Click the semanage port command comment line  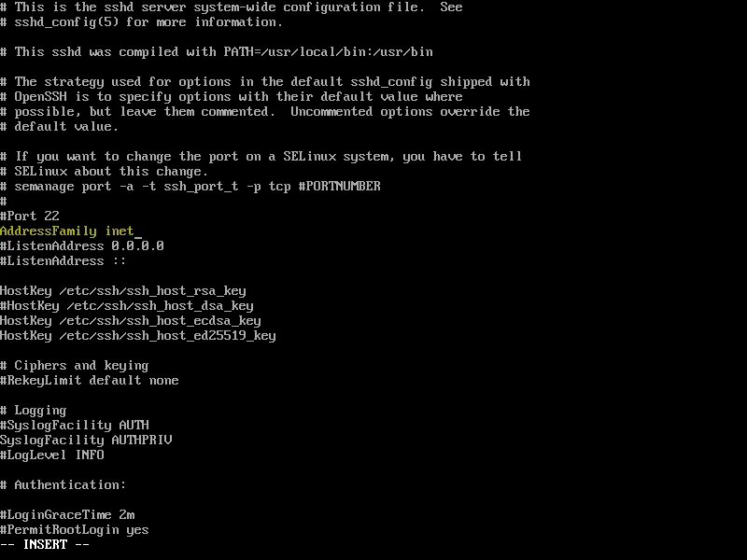coord(190,186)
